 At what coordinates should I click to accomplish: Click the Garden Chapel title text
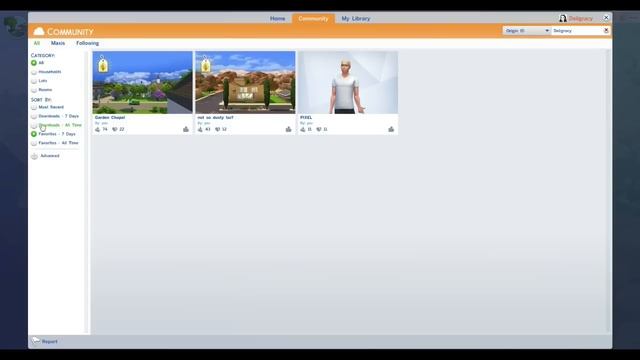point(110,118)
